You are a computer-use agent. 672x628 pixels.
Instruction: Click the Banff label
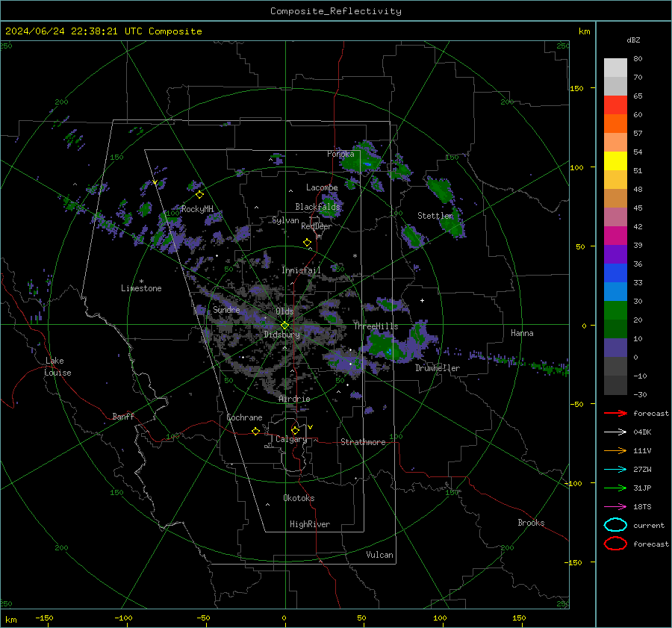(x=123, y=417)
